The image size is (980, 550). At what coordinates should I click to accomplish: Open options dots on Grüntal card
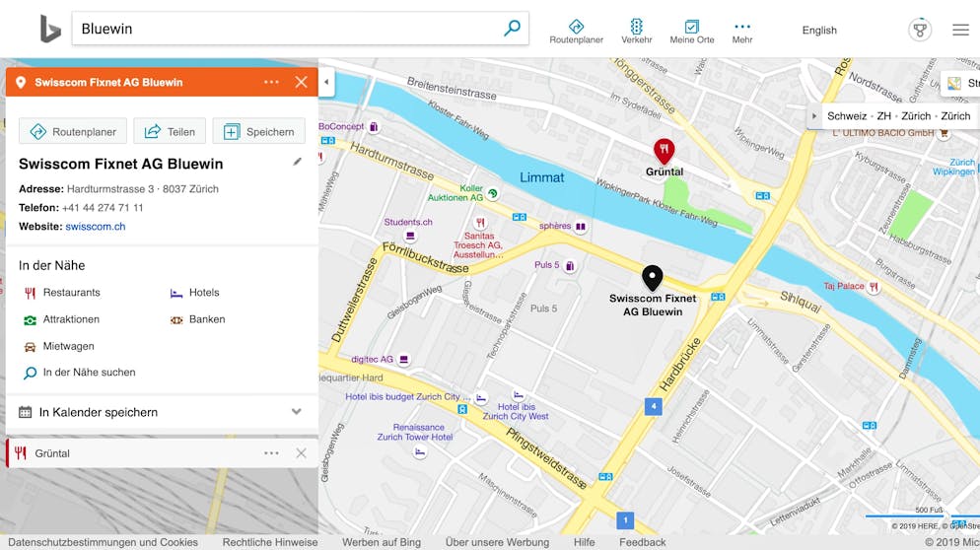pos(271,453)
